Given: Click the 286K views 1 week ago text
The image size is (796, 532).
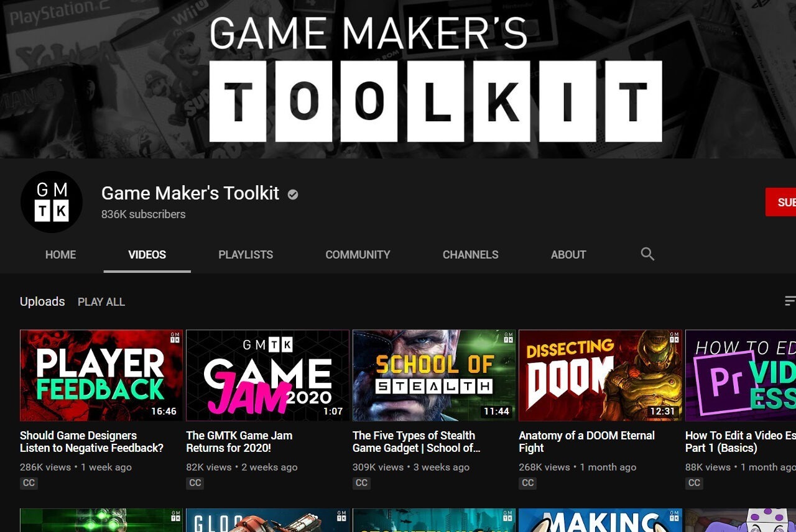Looking at the screenshot, I should pos(76,467).
